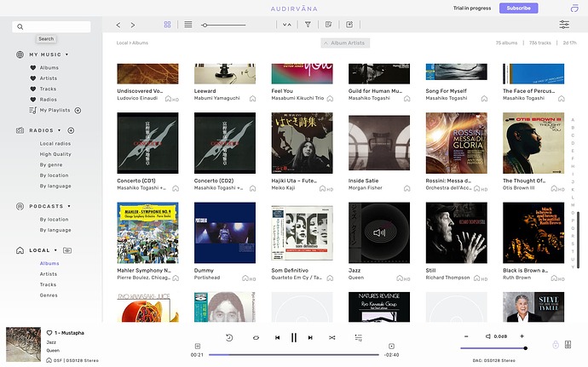Restart track with replay icon

point(229,338)
